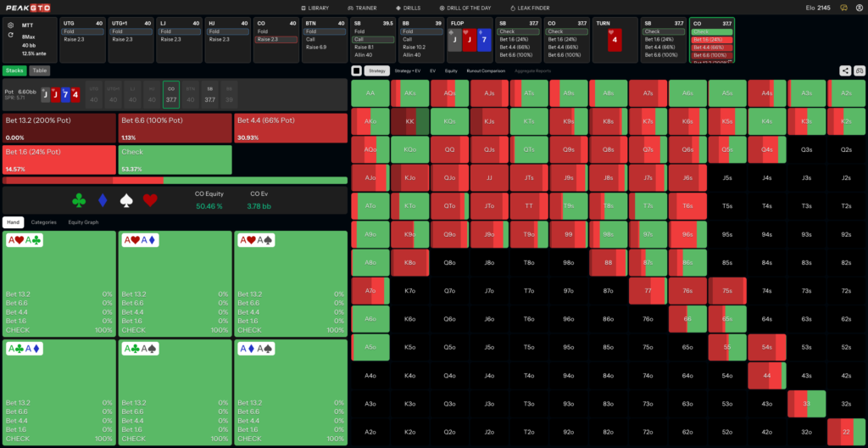
Task: Open the A♦A♠ hand combo card
Action: coord(291,393)
